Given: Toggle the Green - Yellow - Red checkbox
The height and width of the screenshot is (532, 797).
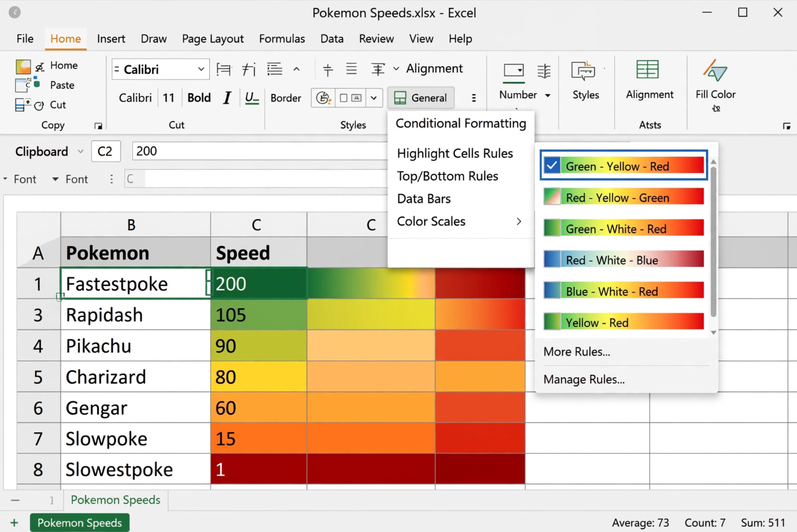Looking at the screenshot, I should (x=552, y=166).
